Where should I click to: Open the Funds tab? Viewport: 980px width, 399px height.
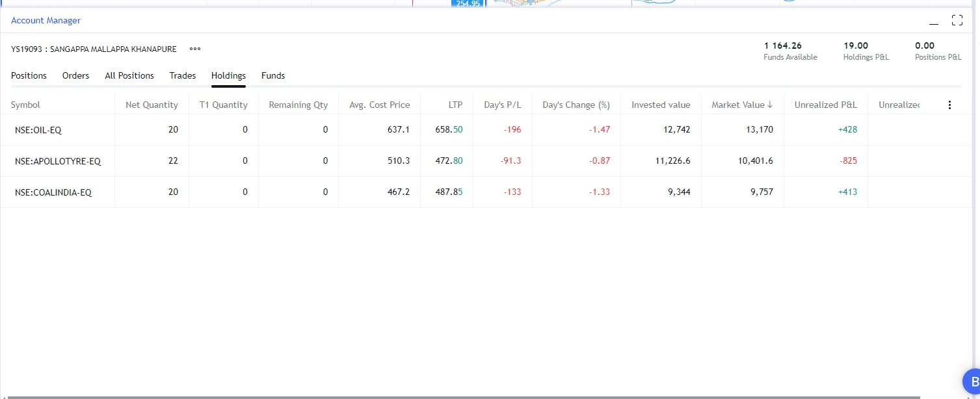coord(273,75)
